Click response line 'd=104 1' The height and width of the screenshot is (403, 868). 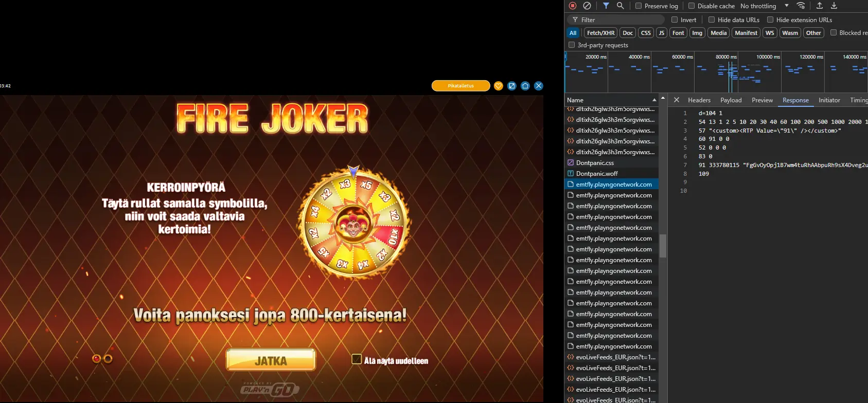click(x=710, y=113)
